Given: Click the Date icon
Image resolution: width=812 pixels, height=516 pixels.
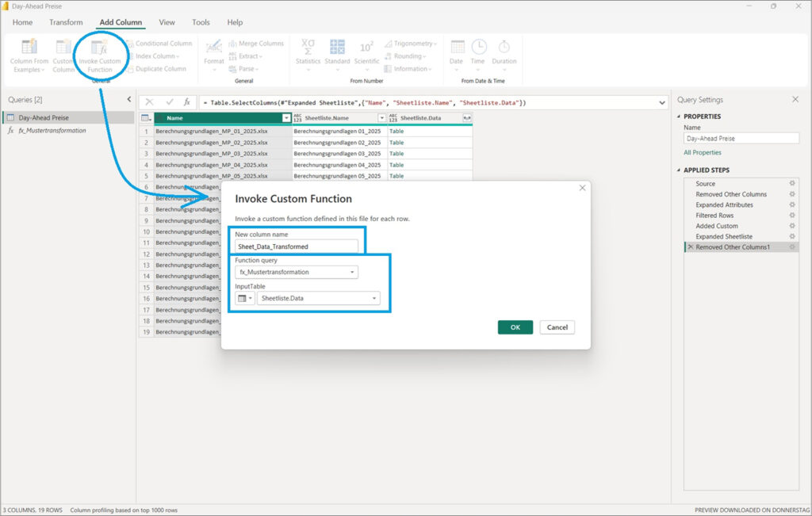Looking at the screenshot, I should [458, 47].
